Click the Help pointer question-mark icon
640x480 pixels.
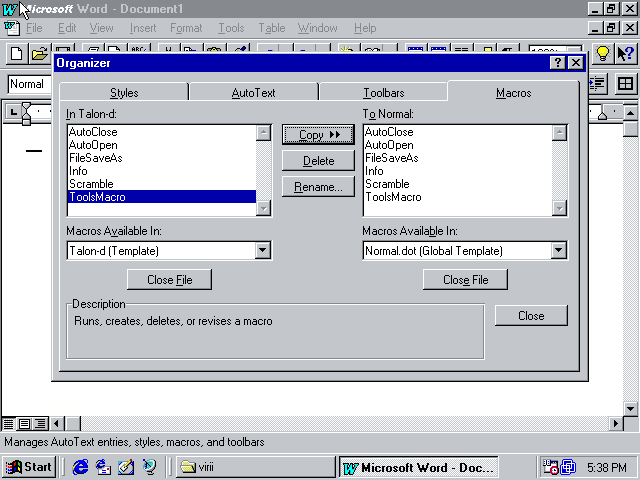(x=625, y=53)
